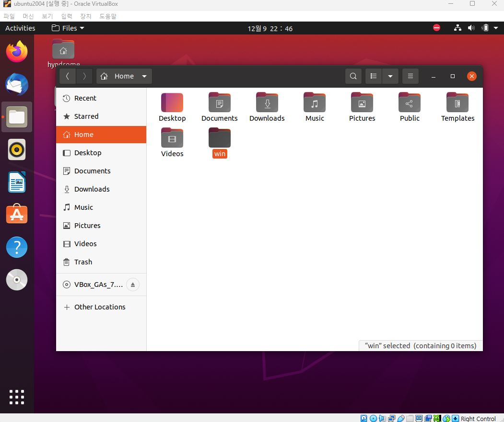
Task: Click the search magnifier in Files toolbar
Action: click(353, 76)
